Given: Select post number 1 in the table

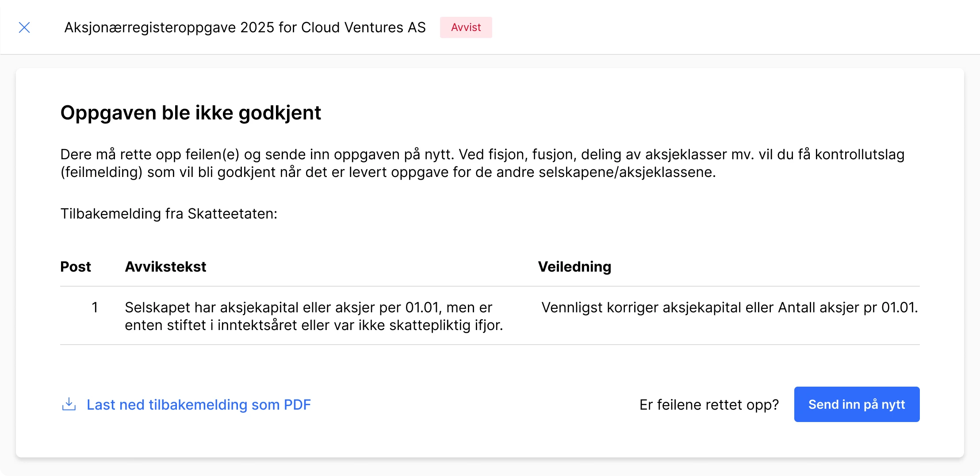Looking at the screenshot, I should [95, 307].
